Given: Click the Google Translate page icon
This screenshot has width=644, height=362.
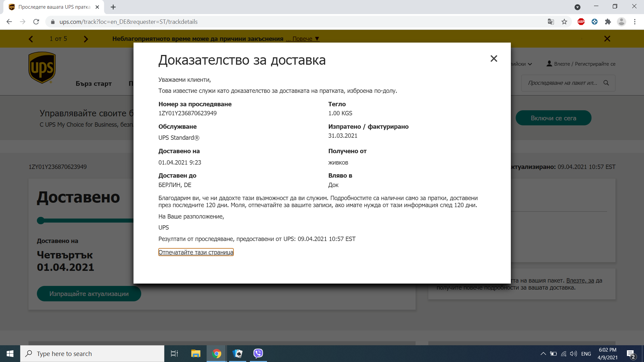Looking at the screenshot, I should [551, 22].
